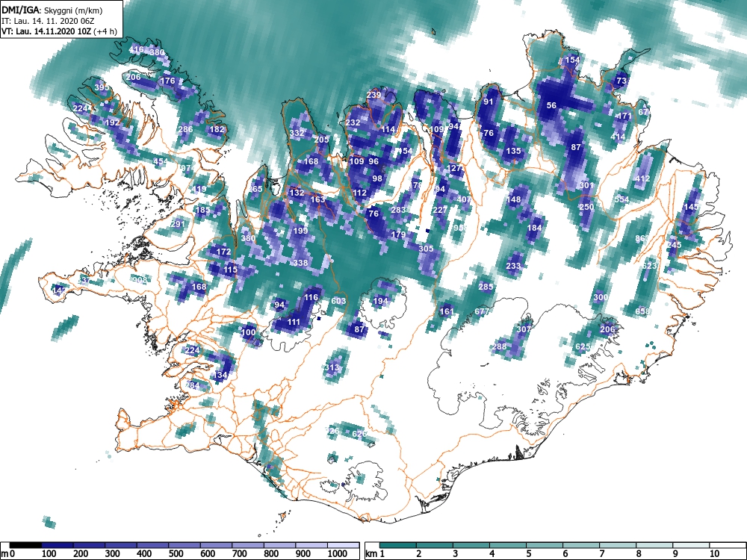
Task: Click the map label 182
Action: point(217,129)
